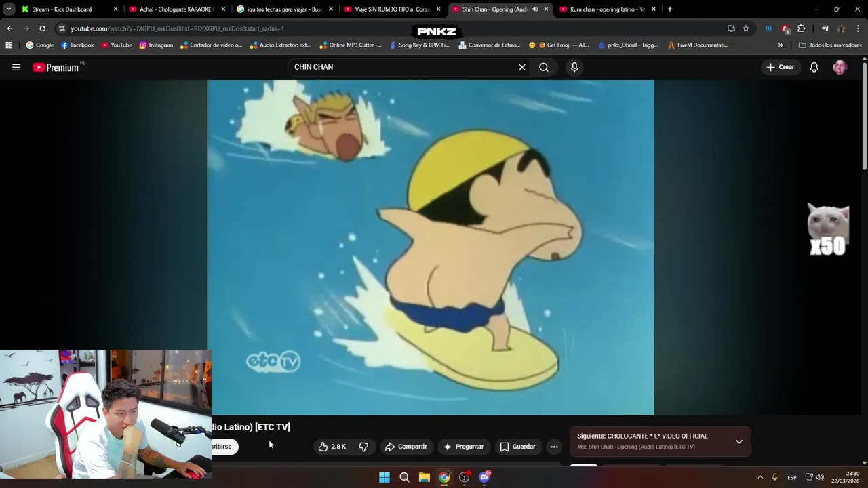Open the more actions three-dot menu
The image size is (868, 488).
[554, 447]
